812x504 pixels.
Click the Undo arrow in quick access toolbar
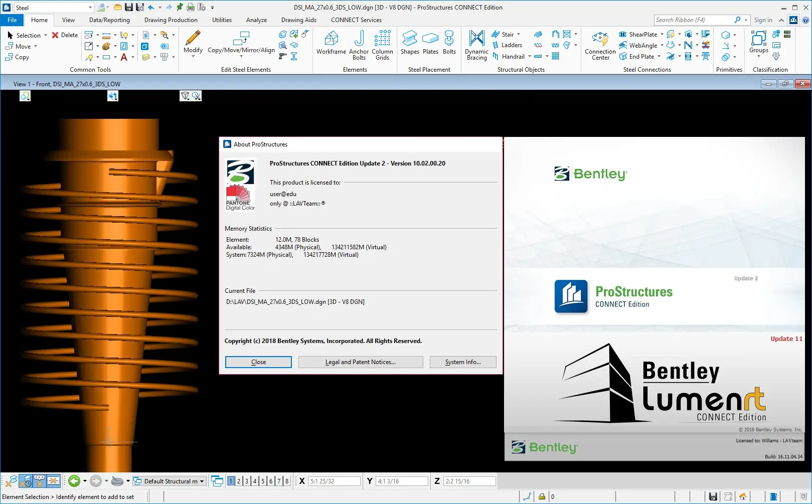click(x=151, y=7)
